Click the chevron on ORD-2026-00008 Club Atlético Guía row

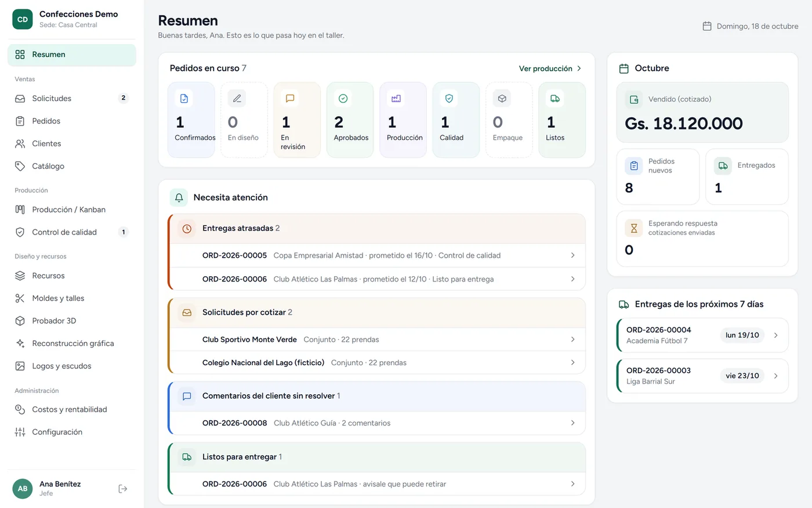572,423
